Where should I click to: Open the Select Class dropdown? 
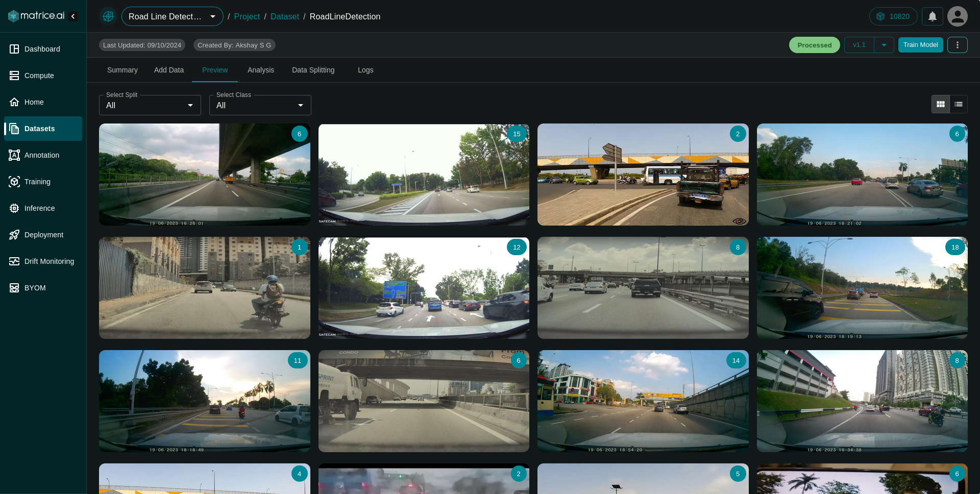(x=260, y=105)
